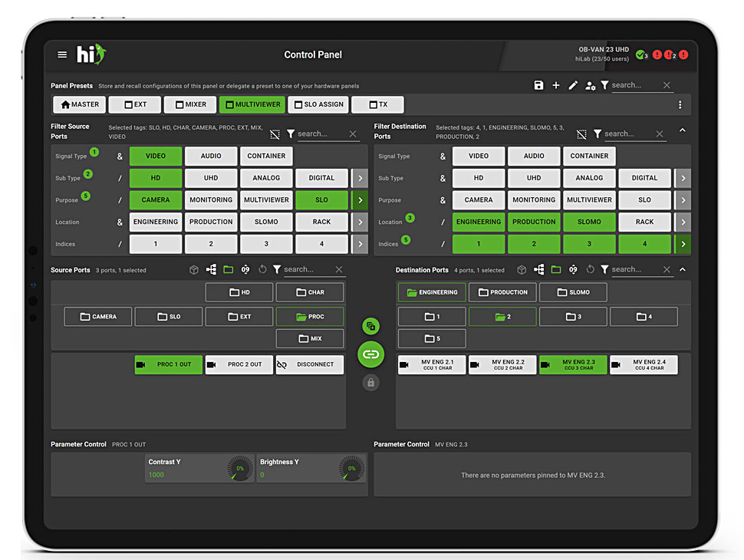
Task: Toggle PRODUCTION destination location filter
Action: tap(534, 222)
